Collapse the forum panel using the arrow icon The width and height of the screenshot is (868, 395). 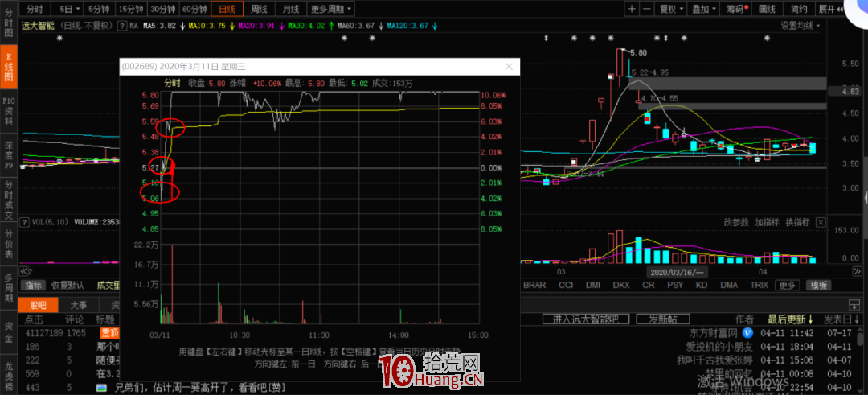(x=854, y=304)
